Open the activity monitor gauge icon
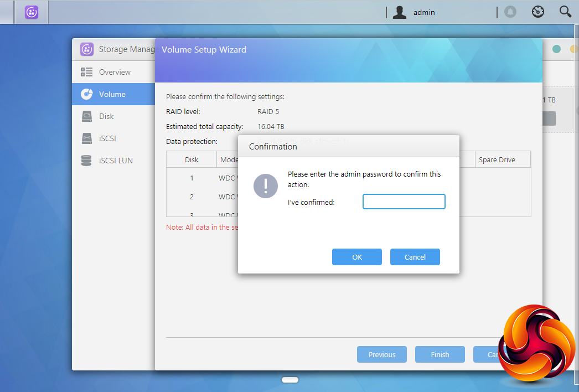This screenshot has width=579, height=392. pyautogui.click(x=537, y=12)
